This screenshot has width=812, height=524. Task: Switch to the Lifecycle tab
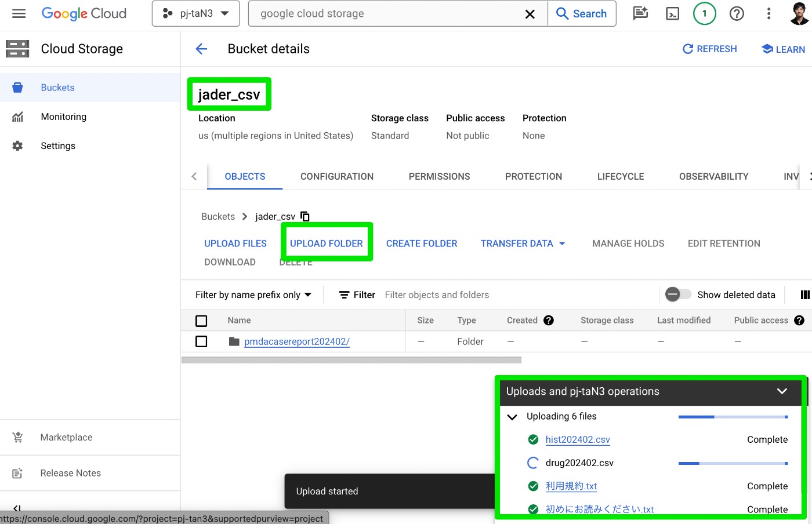point(621,176)
